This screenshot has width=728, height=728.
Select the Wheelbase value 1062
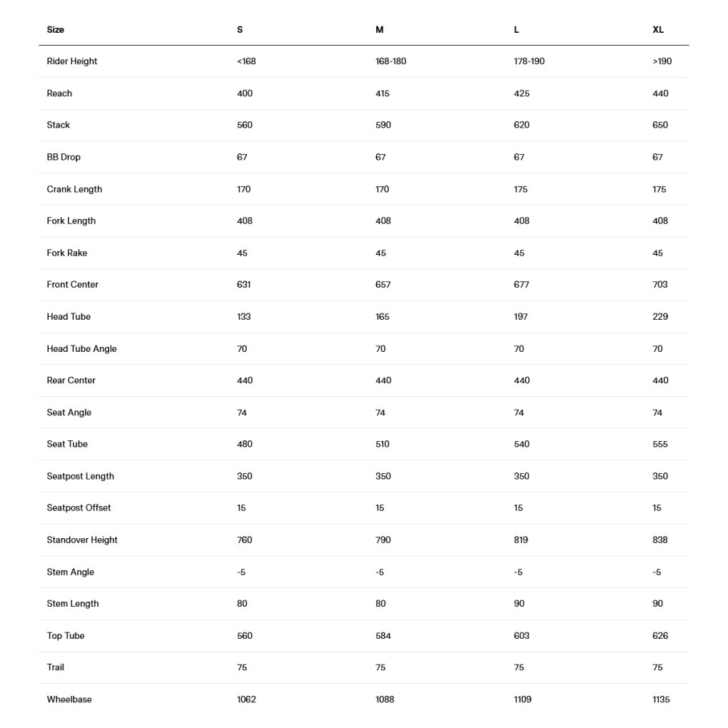246,699
